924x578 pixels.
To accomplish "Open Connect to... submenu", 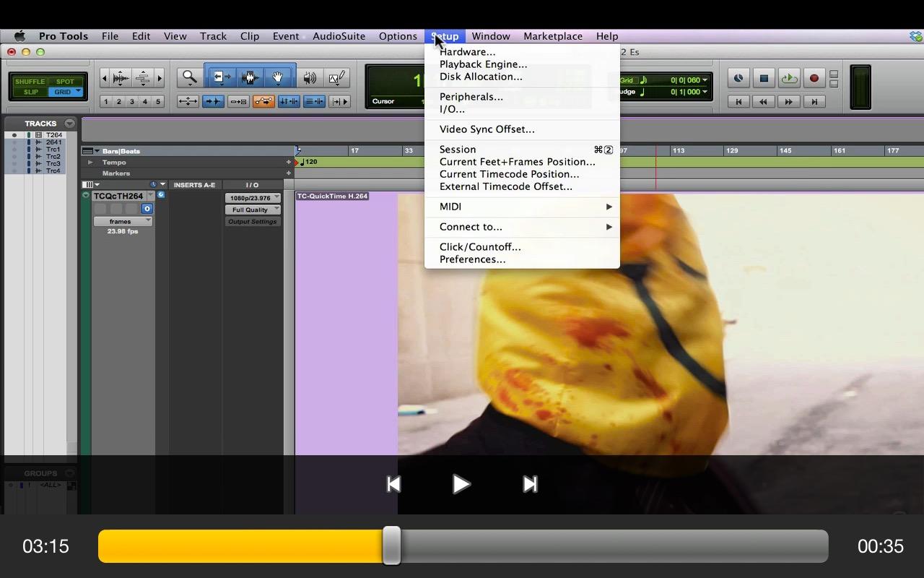I will [522, 227].
